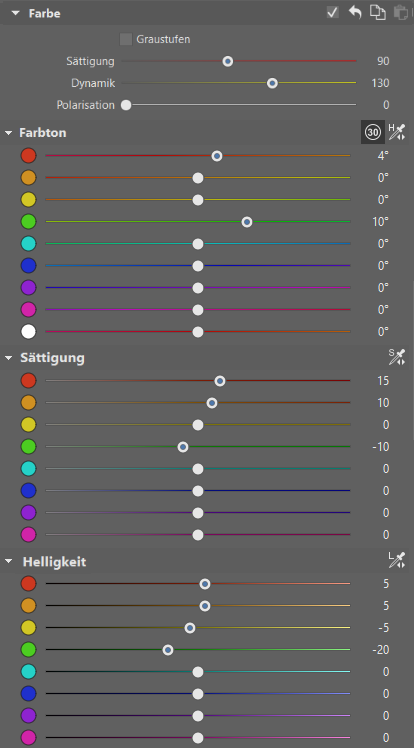Select the Farbton hue eyedropper tool
Image resolution: width=414 pixels, height=748 pixels.
pos(396,132)
